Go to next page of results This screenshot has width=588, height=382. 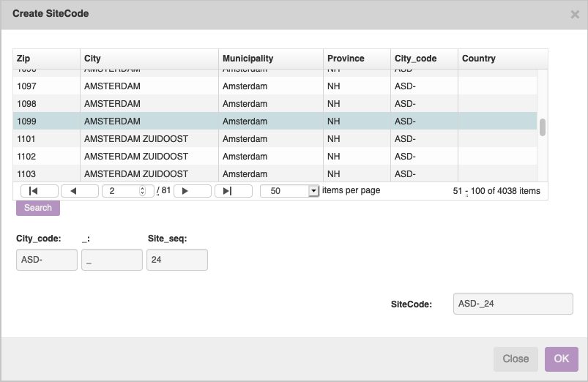pos(193,191)
